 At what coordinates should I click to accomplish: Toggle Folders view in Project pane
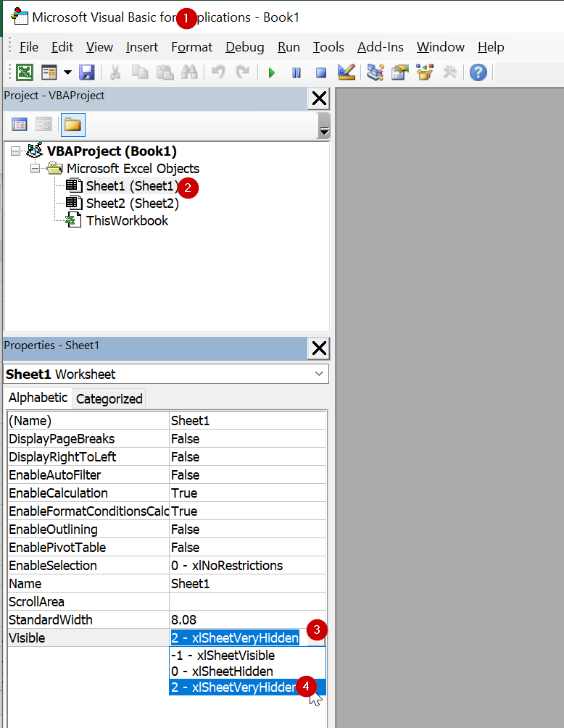pyautogui.click(x=73, y=125)
